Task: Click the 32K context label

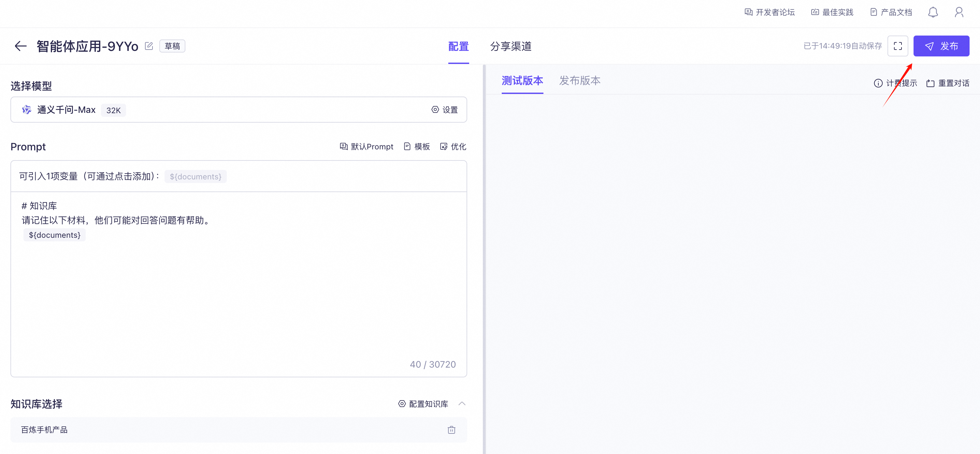Action: tap(113, 110)
